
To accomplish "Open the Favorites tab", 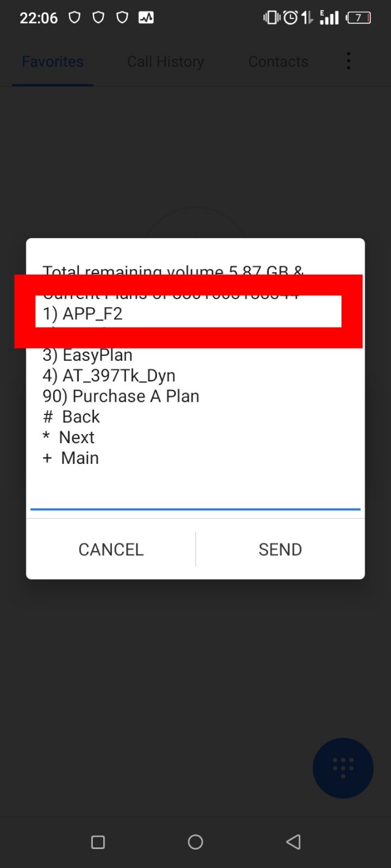I will pyautogui.click(x=53, y=62).
